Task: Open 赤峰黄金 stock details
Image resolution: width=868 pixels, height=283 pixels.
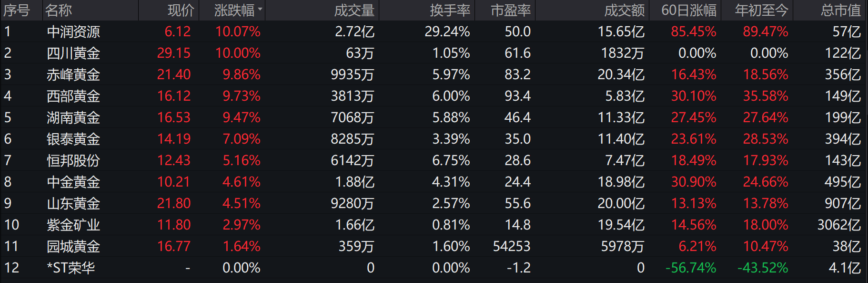Action: (73, 75)
